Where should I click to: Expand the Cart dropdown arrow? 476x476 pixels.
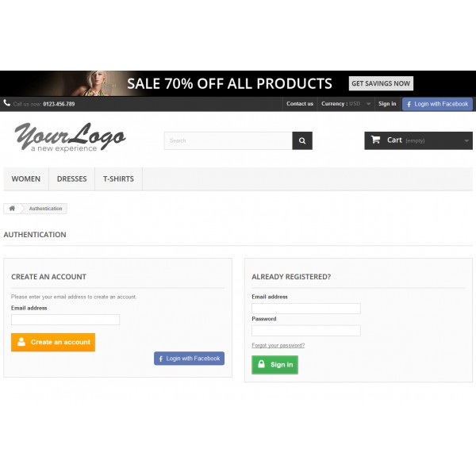click(x=466, y=141)
